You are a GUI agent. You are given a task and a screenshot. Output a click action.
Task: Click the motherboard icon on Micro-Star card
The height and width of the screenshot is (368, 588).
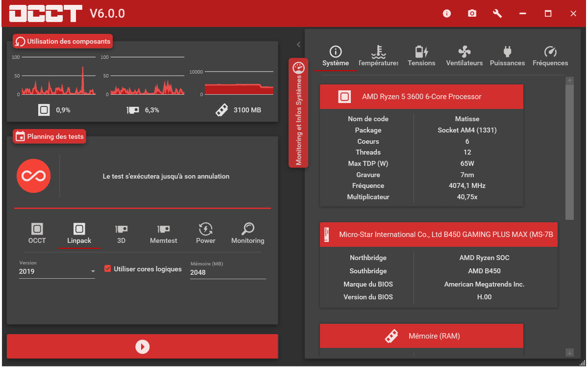point(327,235)
